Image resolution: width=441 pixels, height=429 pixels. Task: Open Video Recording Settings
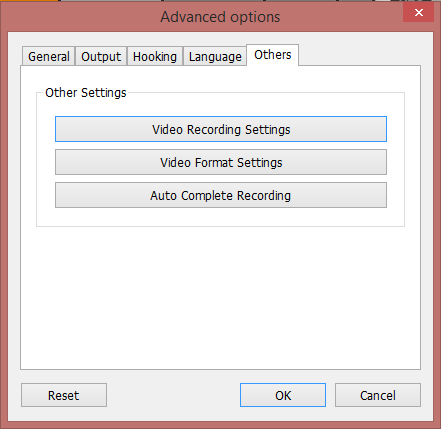point(221,129)
